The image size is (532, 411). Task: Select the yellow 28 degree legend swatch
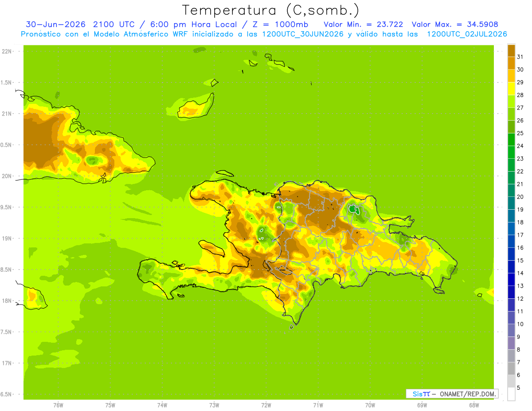point(511,89)
